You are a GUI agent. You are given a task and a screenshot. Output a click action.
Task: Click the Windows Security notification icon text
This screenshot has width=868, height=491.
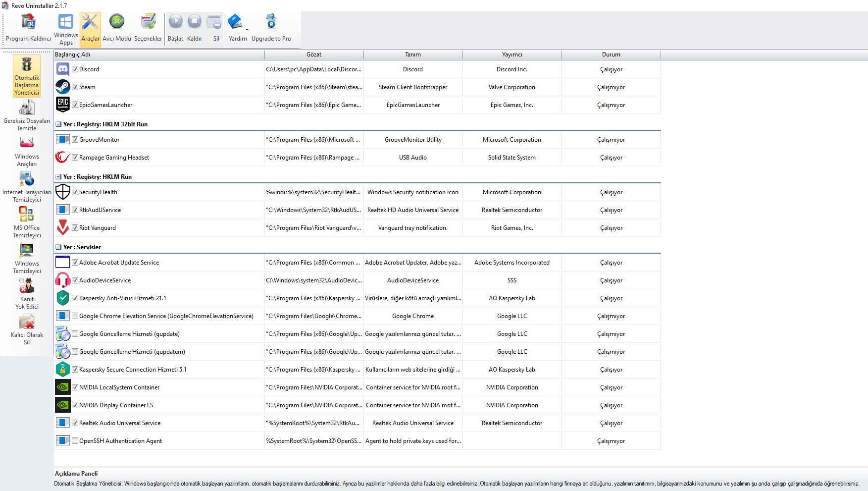413,192
